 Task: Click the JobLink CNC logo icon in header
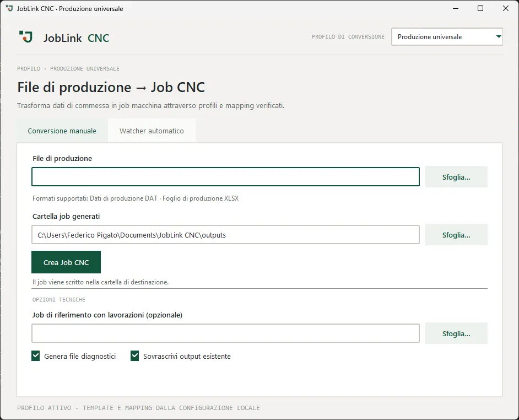pyautogui.click(x=26, y=37)
